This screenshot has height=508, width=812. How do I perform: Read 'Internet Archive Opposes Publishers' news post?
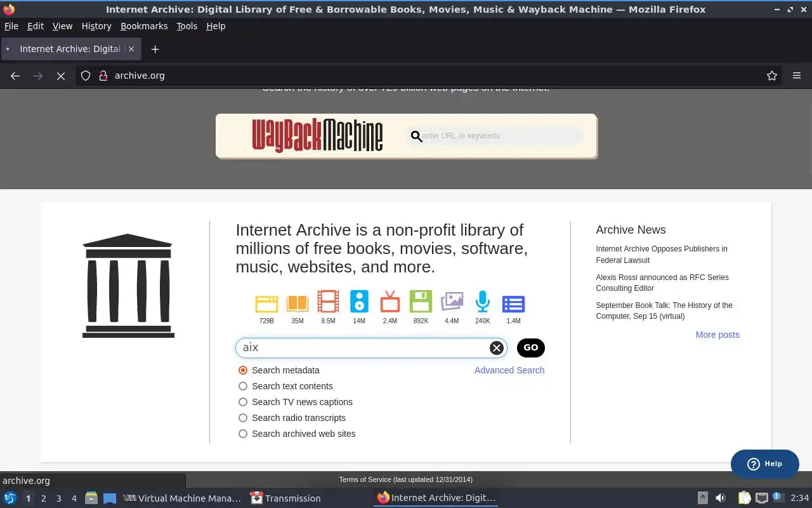(662, 255)
